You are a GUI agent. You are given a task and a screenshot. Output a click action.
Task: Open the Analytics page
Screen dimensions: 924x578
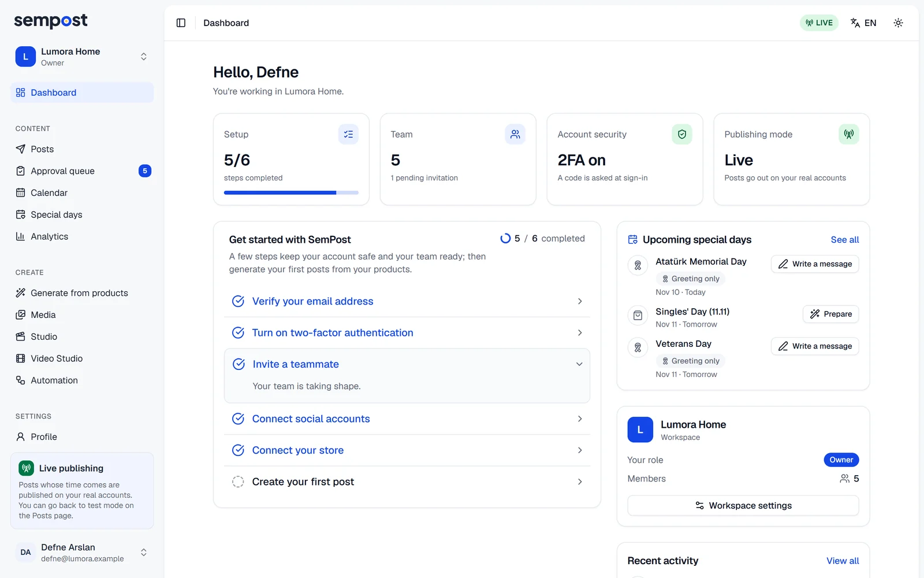point(82,236)
